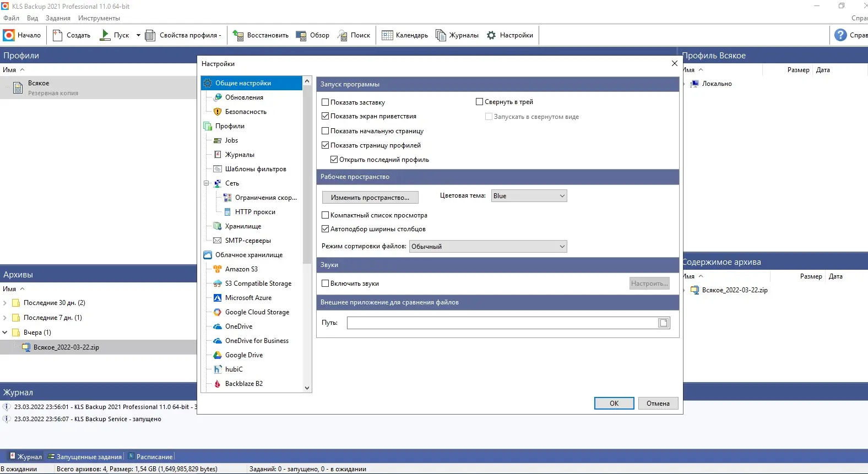Screen dimensions: 868x474
Task: Uncheck Автоподбор ширины столбцов
Action: click(325, 229)
